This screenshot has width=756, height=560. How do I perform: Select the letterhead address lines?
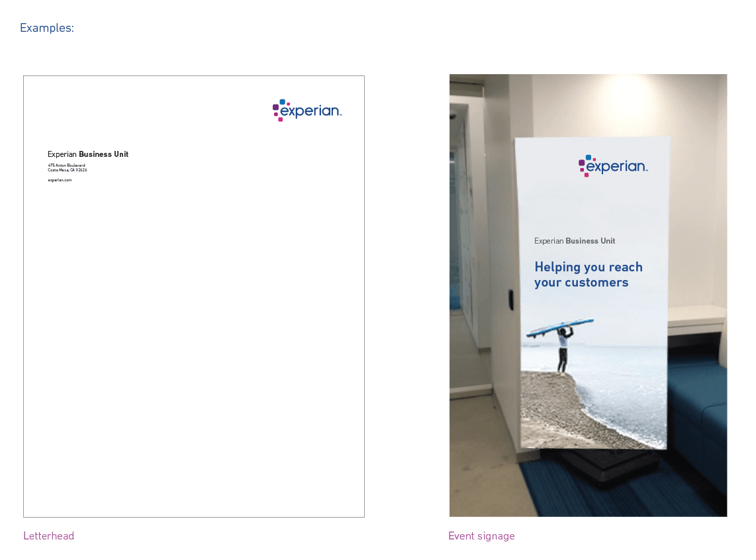point(67,167)
